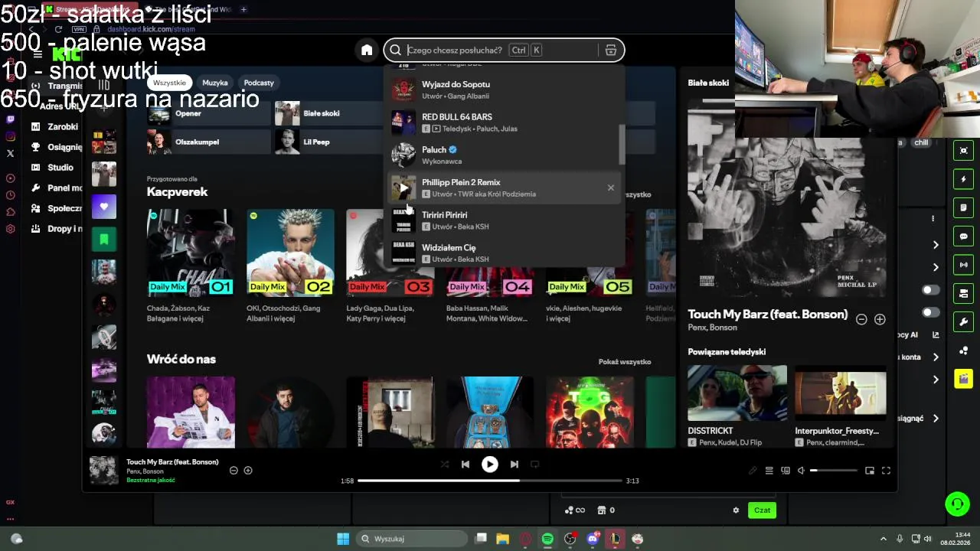The width and height of the screenshot is (980, 551).
Task: Open the Paluch artist result
Action: click(x=505, y=155)
